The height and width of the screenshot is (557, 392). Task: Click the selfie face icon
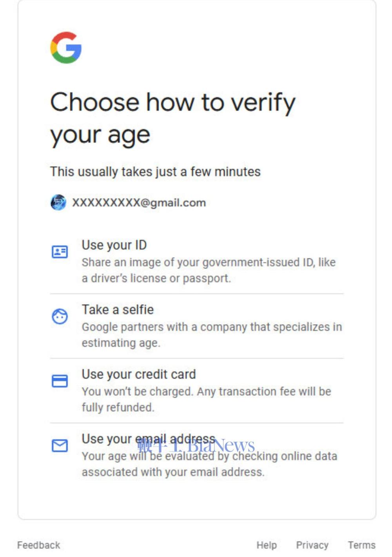[x=60, y=316]
